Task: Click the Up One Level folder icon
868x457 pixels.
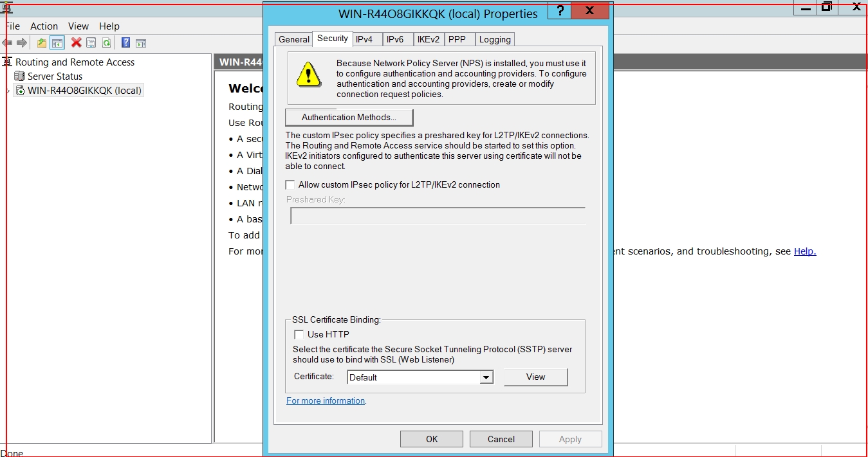Action: point(42,43)
